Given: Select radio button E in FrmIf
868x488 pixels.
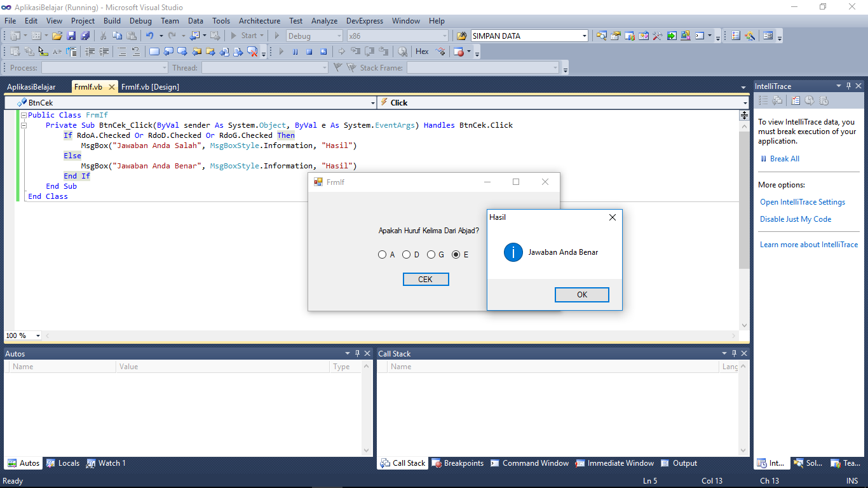Looking at the screenshot, I should (456, 255).
